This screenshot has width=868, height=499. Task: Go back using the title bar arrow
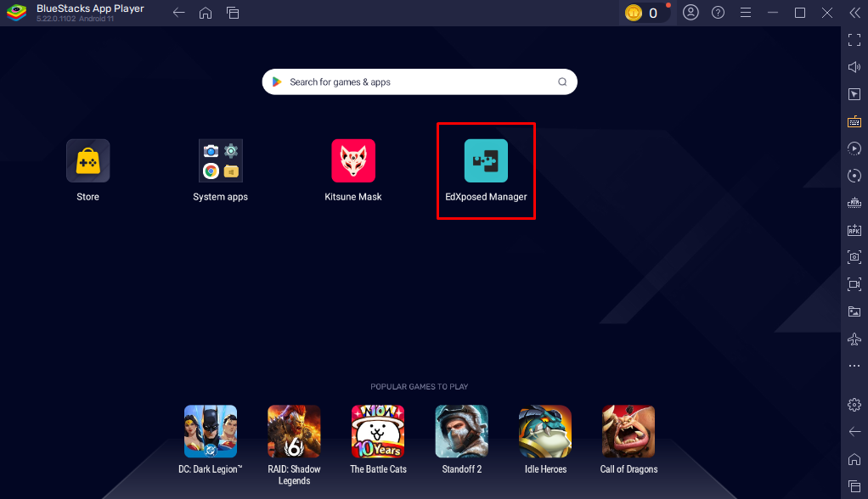[x=178, y=13]
